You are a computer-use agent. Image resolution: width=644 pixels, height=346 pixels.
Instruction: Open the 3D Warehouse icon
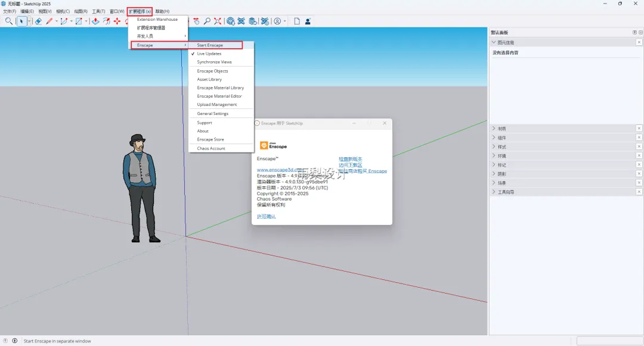pos(231,21)
